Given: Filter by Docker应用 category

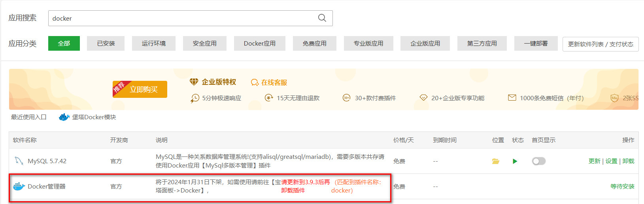Looking at the screenshot, I should tap(260, 43).
